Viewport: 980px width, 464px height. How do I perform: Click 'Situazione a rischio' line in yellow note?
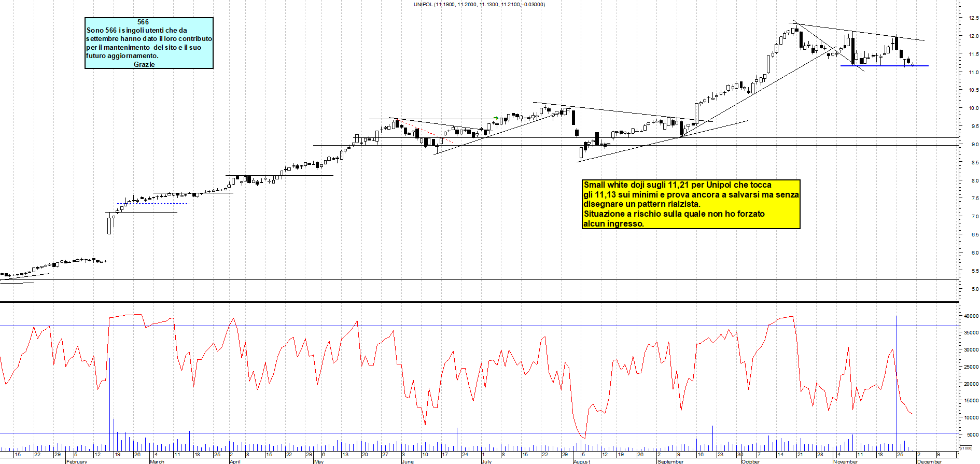674,214
